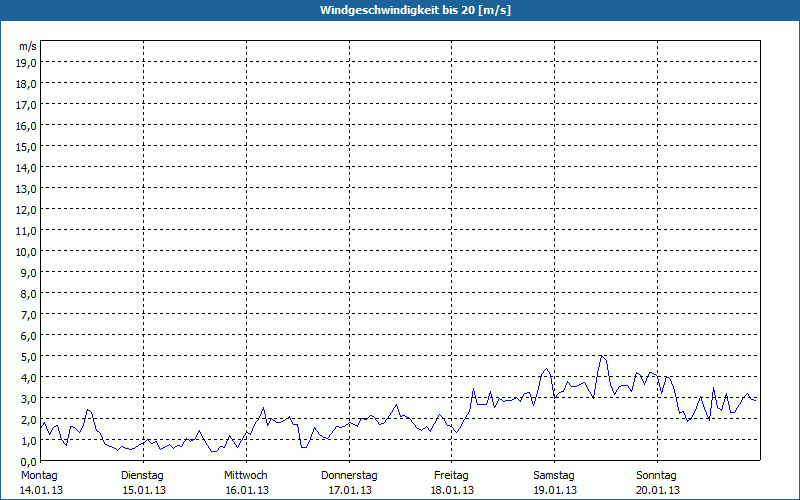Click the date label 19.01.13
The height and width of the screenshot is (500, 800).
click(x=555, y=490)
